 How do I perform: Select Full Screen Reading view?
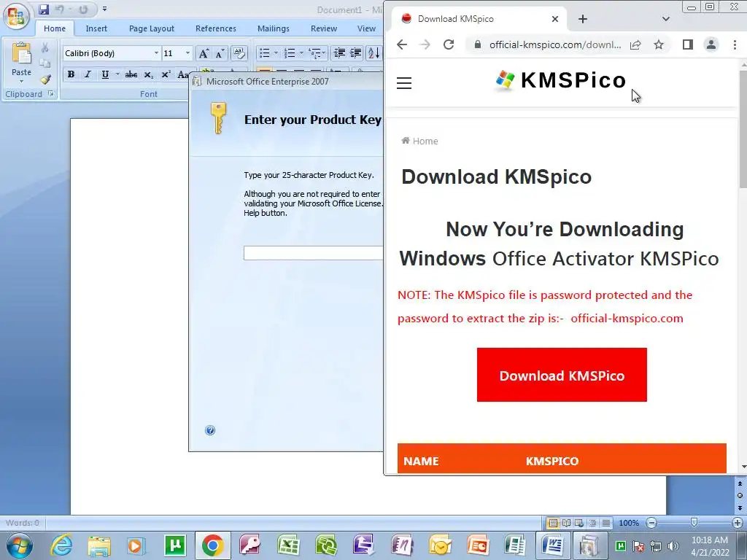click(x=566, y=523)
